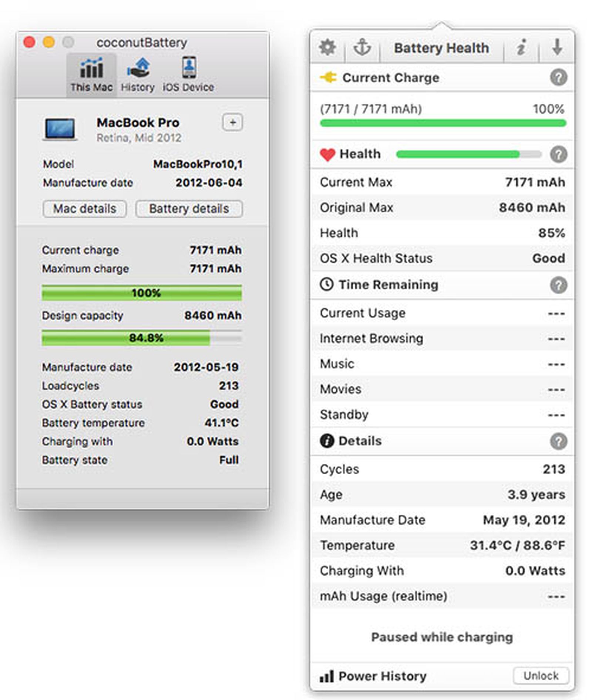Click the download arrow in Battery Health

557,47
